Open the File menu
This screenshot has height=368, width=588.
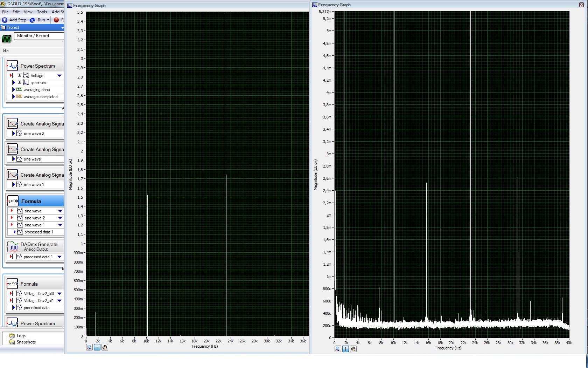click(5, 12)
